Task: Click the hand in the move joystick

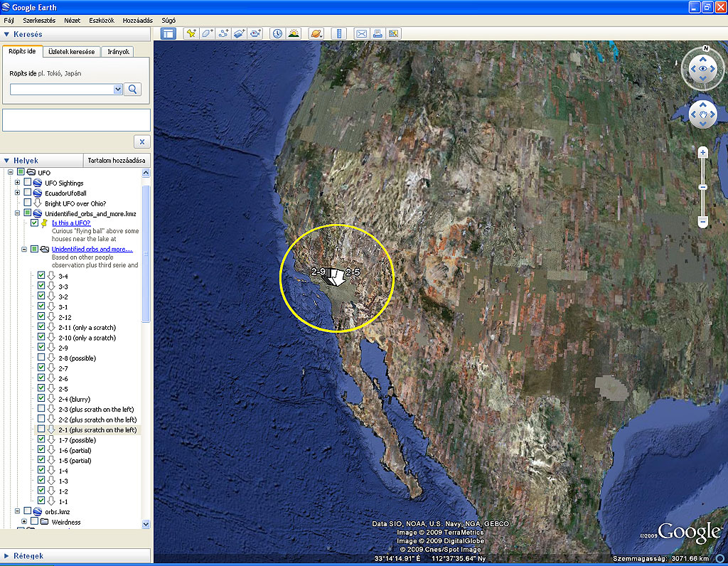Action: coord(703,114)
